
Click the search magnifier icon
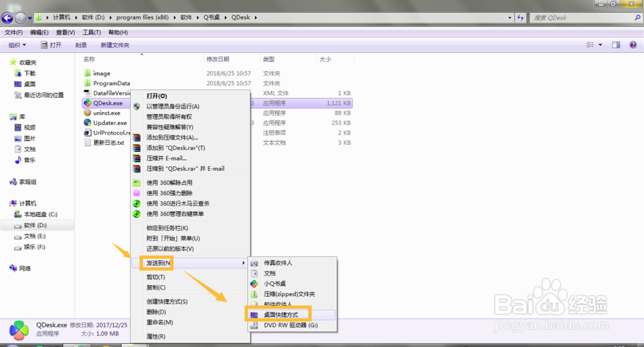coord(638,17)
